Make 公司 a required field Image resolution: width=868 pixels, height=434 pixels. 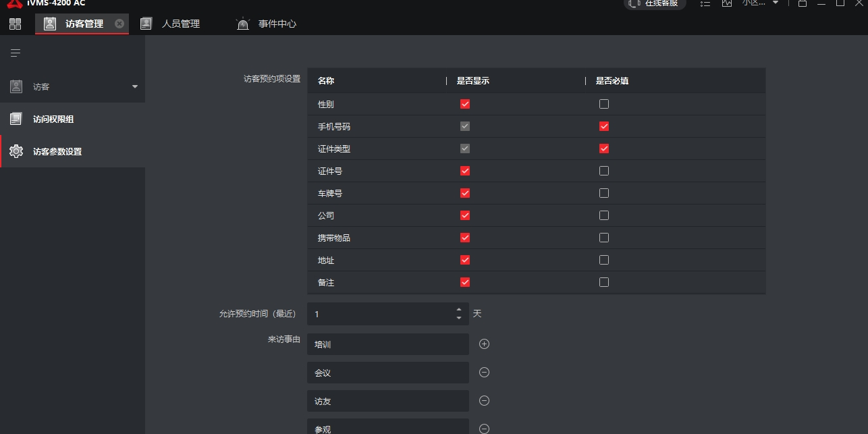click(x=604, y=215)
